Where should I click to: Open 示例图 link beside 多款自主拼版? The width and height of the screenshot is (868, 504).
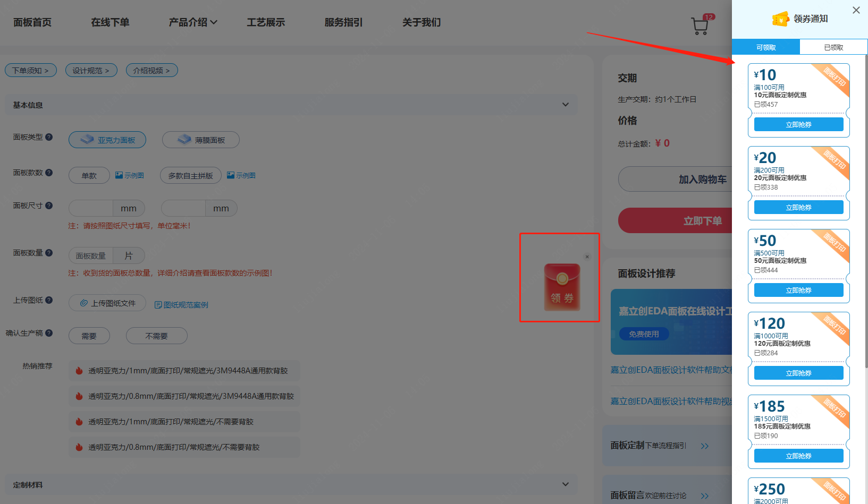[241, 175]
